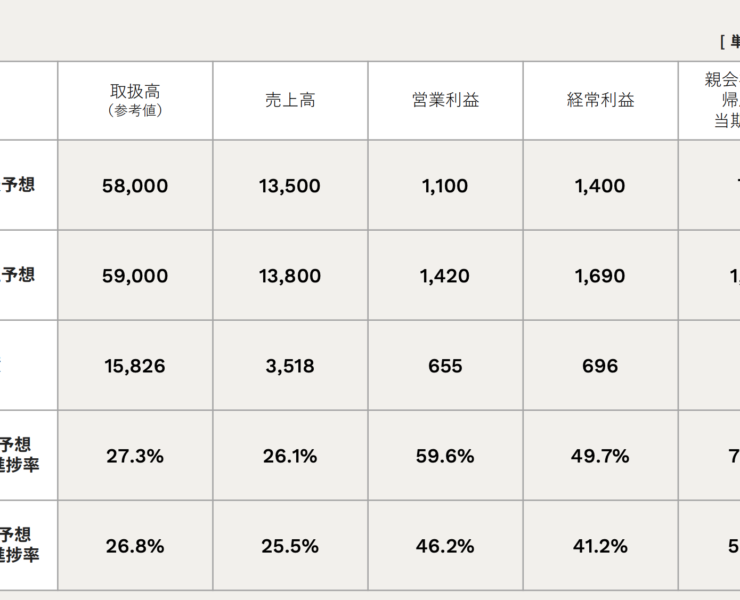Viewport: 740px width, 600px height.
Task: Select the 13,500 sales cell
Action: click(290, 186)
